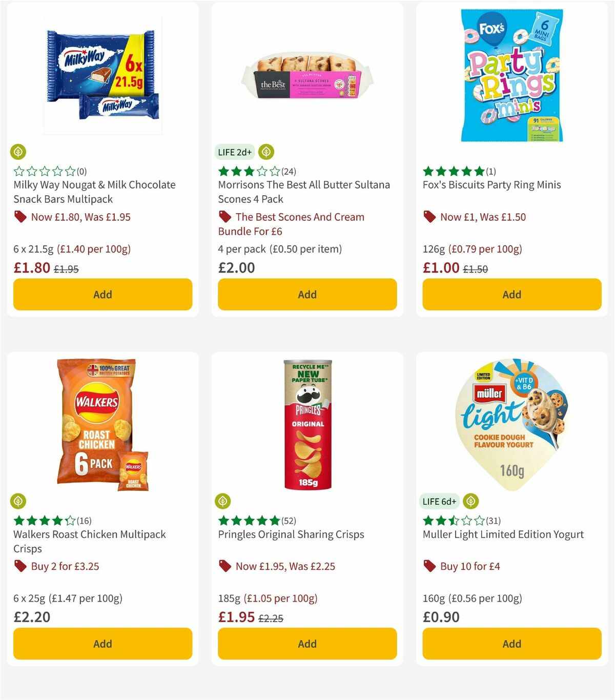Click the offer tag icon on 'The Best Scones And Cream Bundle'

(224, 217)
